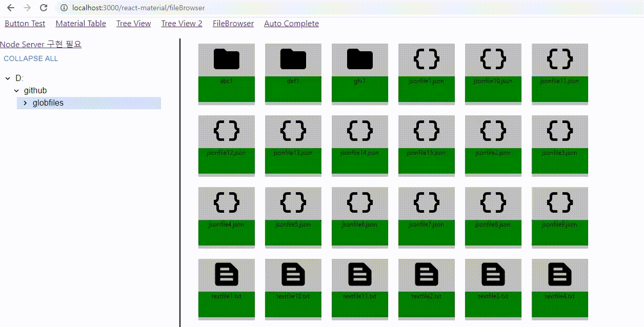Screen dimensions: 644x327
Task: Open the abc1 folder icon
Action: (x=227, y=59)
